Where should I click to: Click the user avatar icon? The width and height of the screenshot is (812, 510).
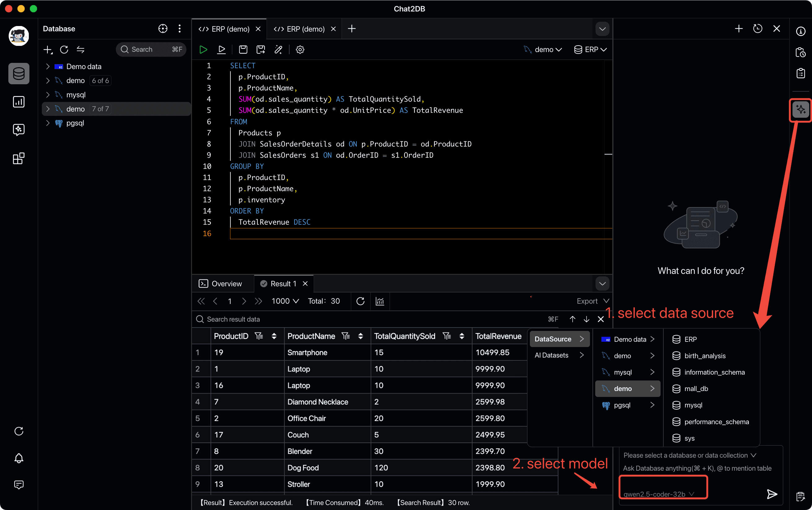tap(19, 36)
